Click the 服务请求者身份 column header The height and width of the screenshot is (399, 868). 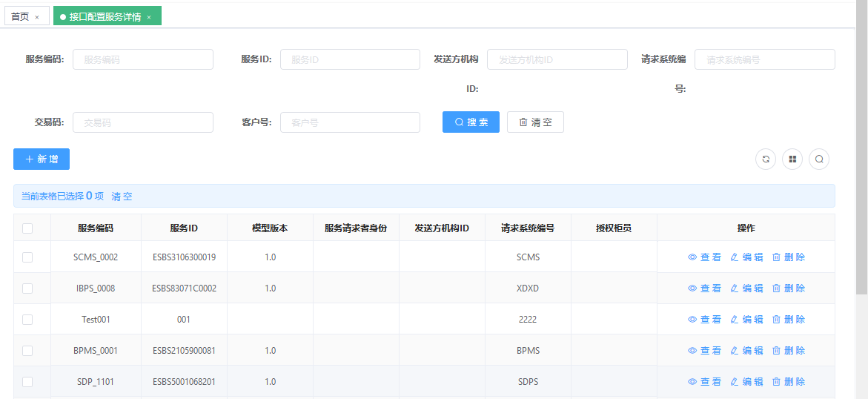pyautogui.click(x=356, y=228)
